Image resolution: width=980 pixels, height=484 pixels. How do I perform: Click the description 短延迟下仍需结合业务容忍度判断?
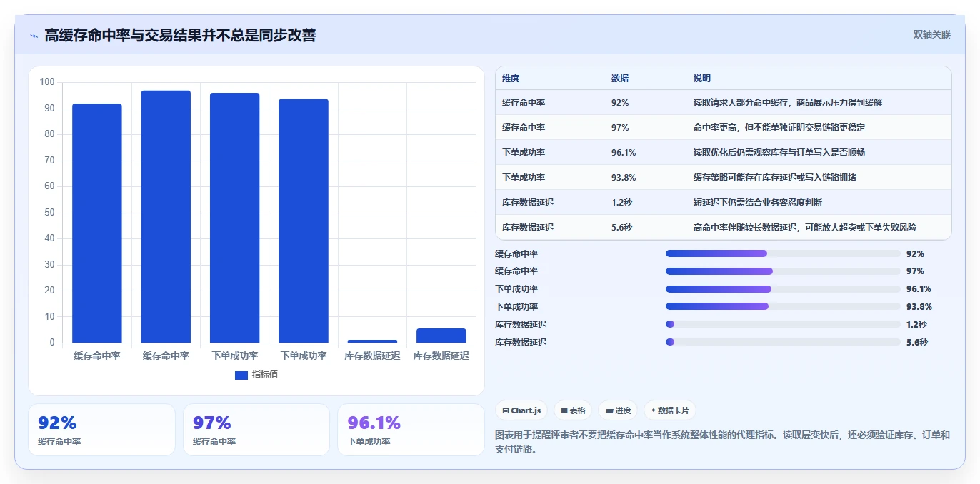pos(758,203)
